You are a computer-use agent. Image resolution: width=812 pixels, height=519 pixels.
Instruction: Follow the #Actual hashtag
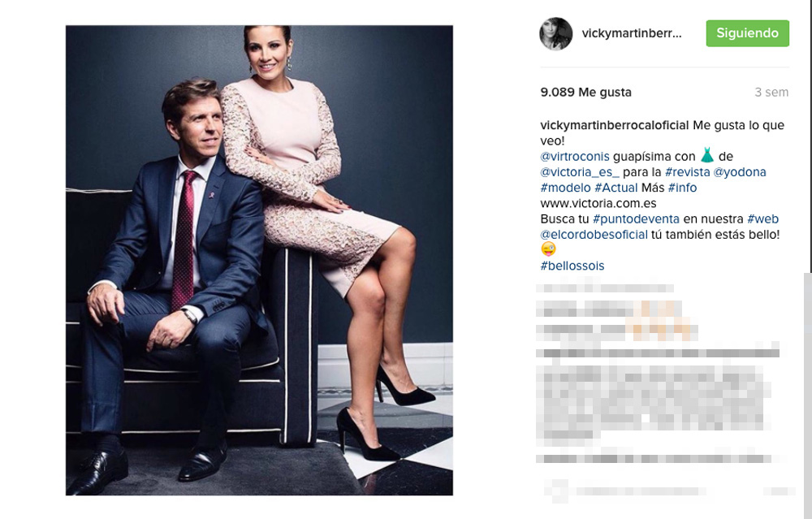(x=615, y=188)
